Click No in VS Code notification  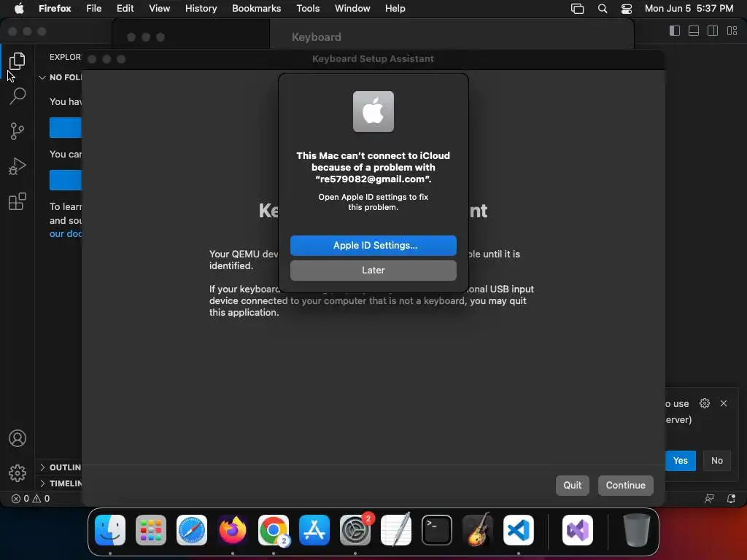tap(716, 461)
